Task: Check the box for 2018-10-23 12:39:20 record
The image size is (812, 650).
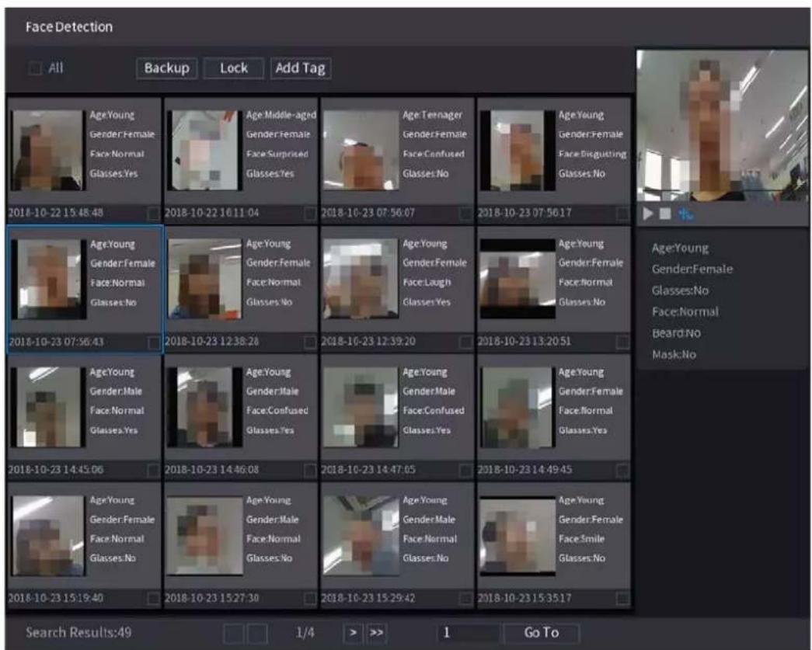Action: [x=465, y=342]
